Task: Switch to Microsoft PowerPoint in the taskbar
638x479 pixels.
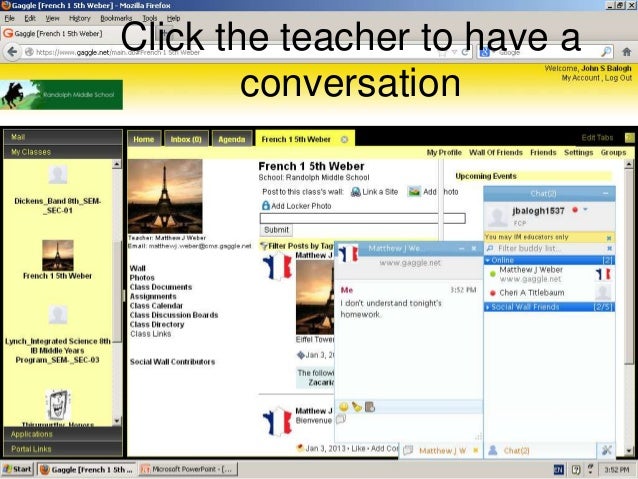Action: (x=188, y=469)
